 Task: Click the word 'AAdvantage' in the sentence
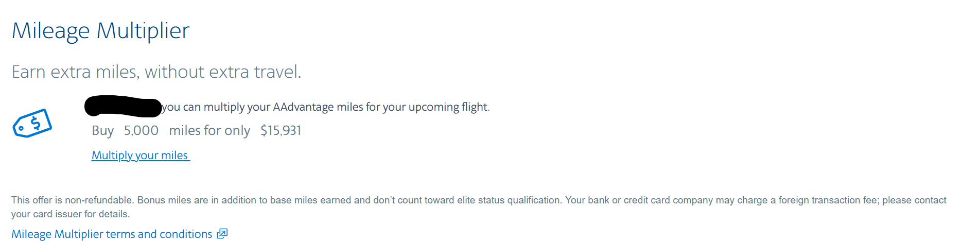pos(303,107)
